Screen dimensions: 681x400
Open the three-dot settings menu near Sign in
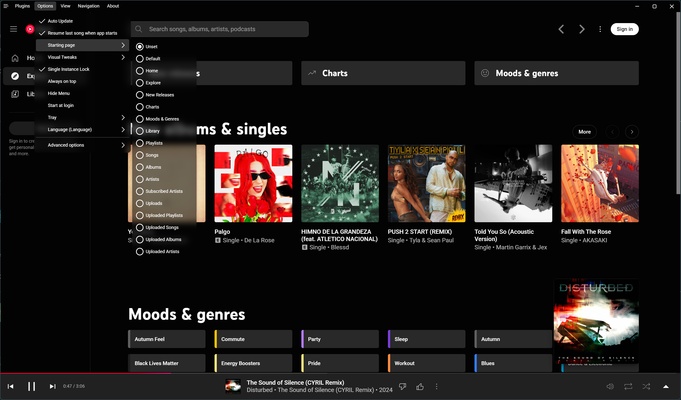(x=600, y=29)
